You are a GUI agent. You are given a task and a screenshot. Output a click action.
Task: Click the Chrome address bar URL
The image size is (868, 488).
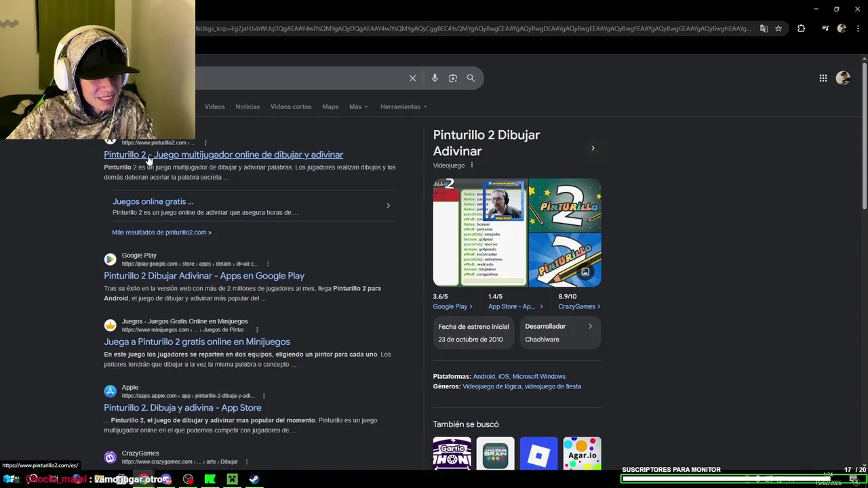tap(473, 28)
